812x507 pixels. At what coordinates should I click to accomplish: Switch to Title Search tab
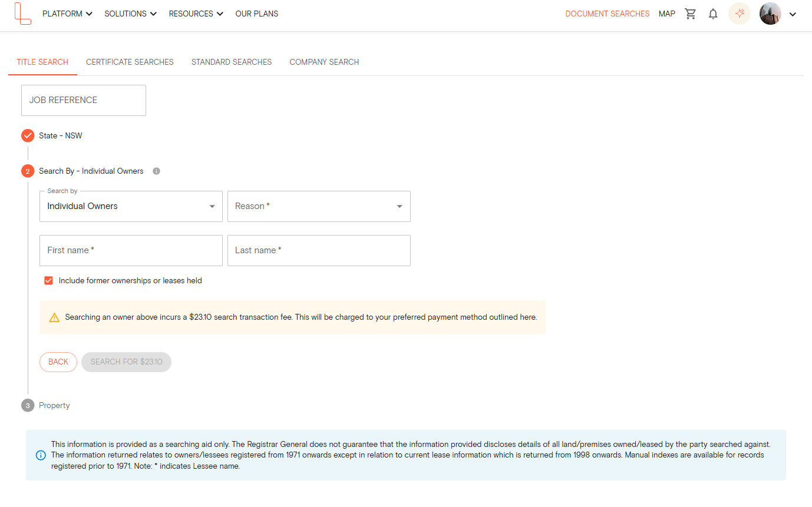pyautogui.click(x=42, y=62)
